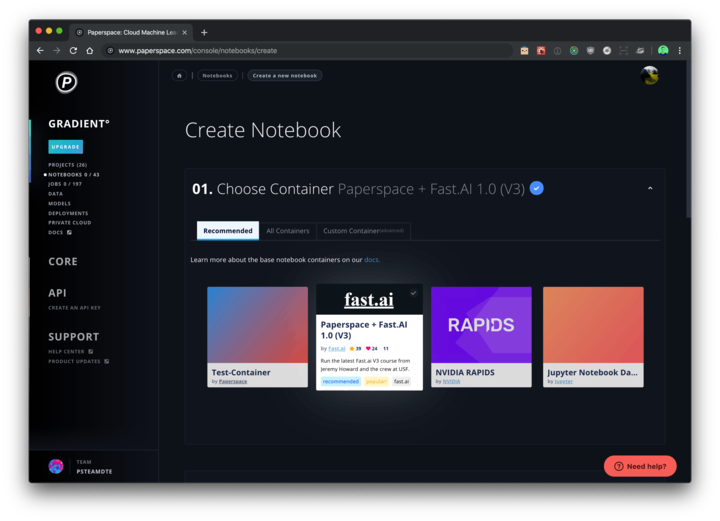Open Docs in the sidebar

56,232
